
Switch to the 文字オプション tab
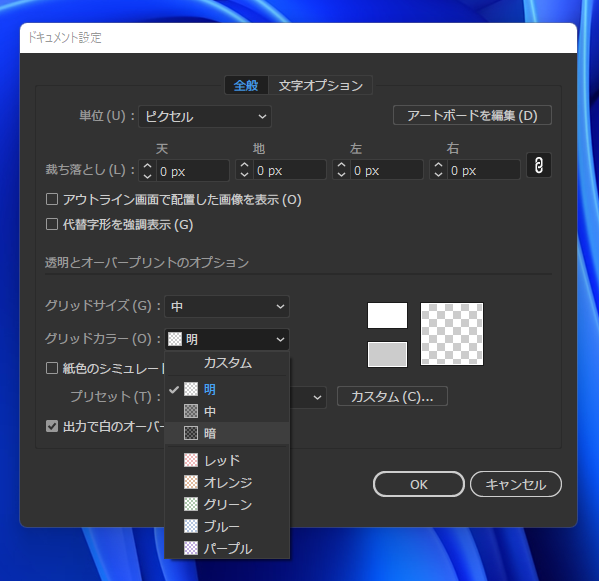click(x=320, y=85)
